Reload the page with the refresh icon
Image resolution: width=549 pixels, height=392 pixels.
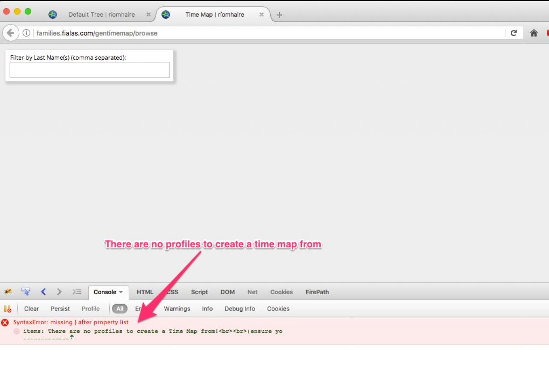[x=513, y=33]
